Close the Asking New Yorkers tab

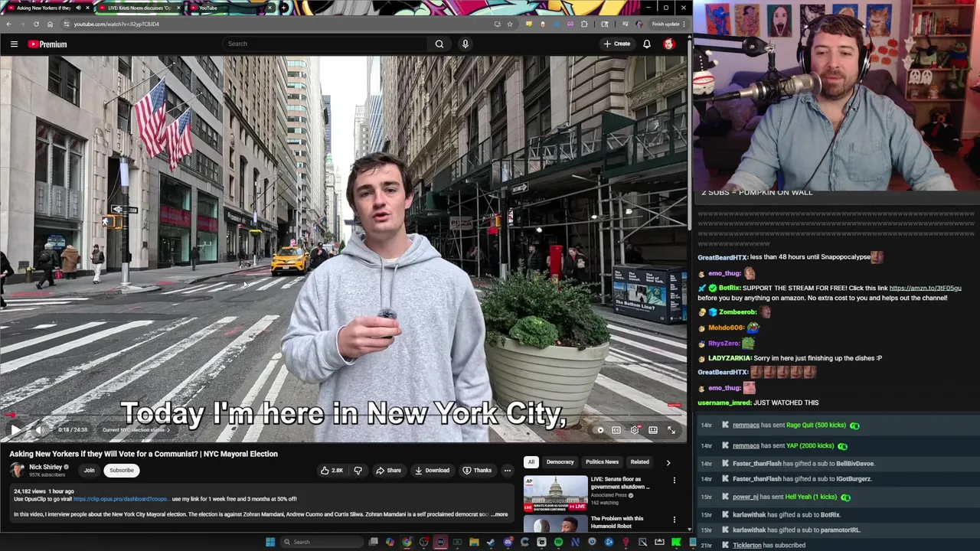[x=87, y=8]
